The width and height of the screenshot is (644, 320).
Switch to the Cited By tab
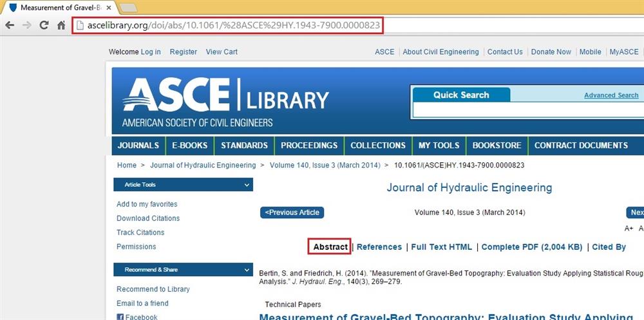(609, 247)
